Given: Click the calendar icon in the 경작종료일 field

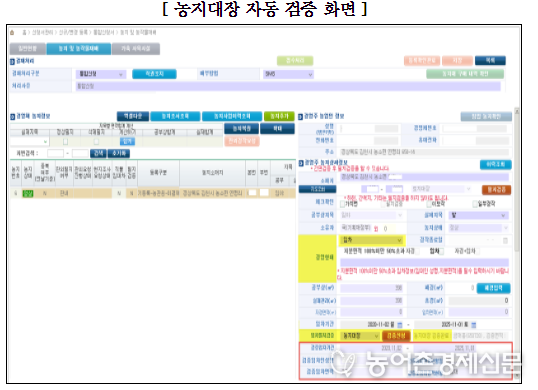Looking at the screenshot, I should [x=505, y=240].
